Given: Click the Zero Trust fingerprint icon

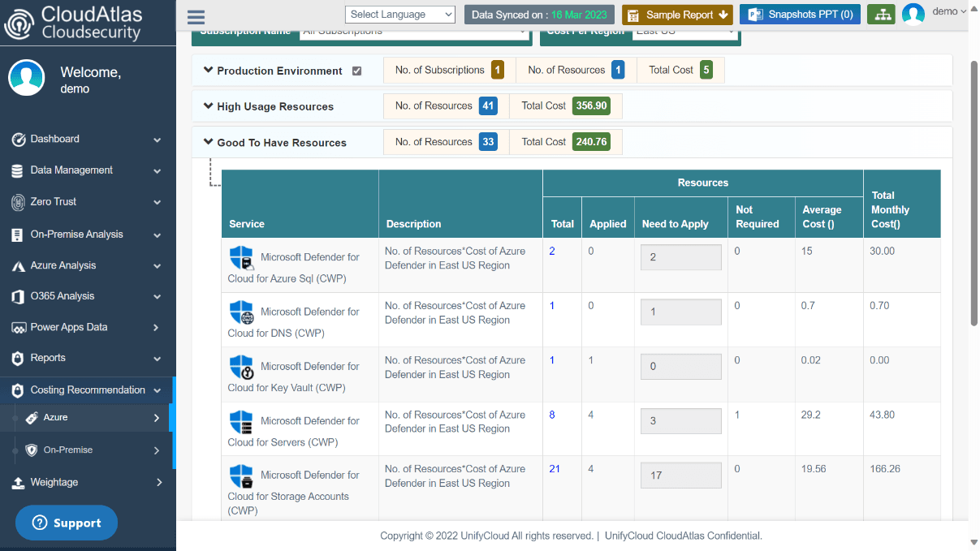Looking at the screenshot, I should [x=18, y=202].
